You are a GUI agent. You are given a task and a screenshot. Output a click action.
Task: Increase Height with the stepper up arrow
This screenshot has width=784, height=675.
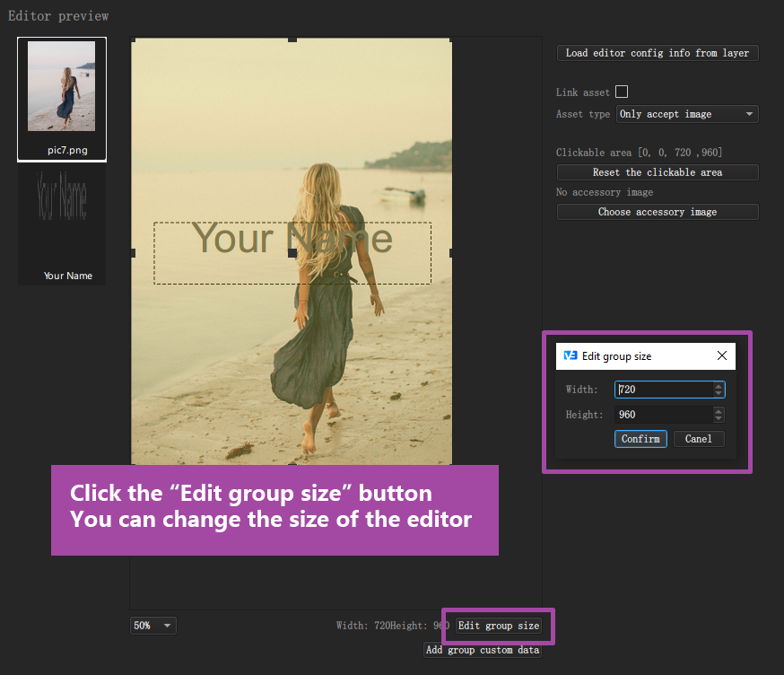pyautogui.click(x=719, y=410)
